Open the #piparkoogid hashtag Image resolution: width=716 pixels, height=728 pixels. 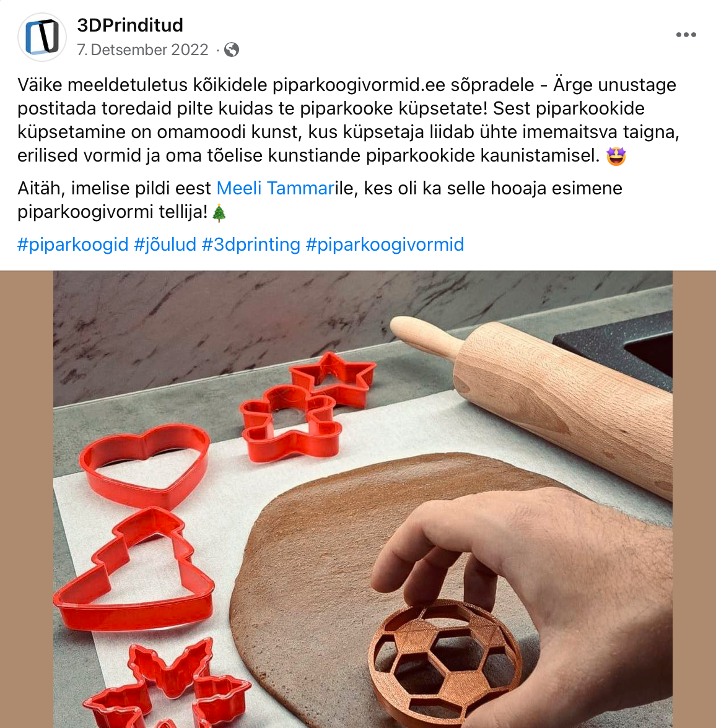coord(73,244)
